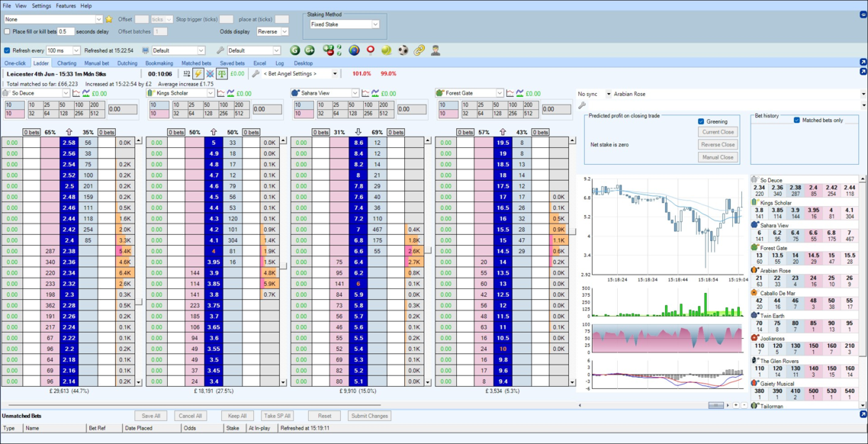The image size is (868, 444).
Task: Open the Features menu
Action: point(66,5)
